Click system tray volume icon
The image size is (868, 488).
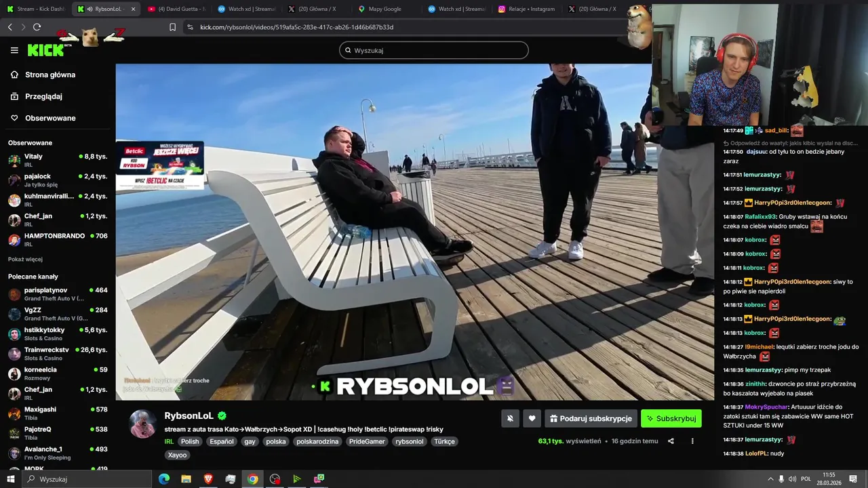[x=792, y=479]
